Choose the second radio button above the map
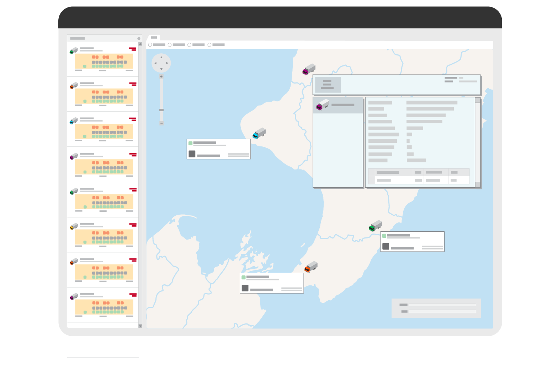This screenshot has width=558, height=392. click(x=170, y=45)
